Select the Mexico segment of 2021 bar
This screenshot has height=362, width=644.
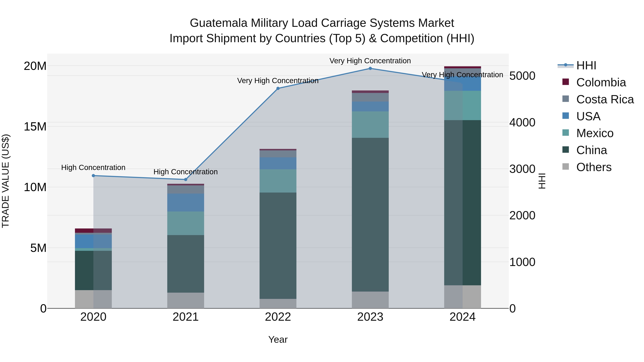[186, 223]
